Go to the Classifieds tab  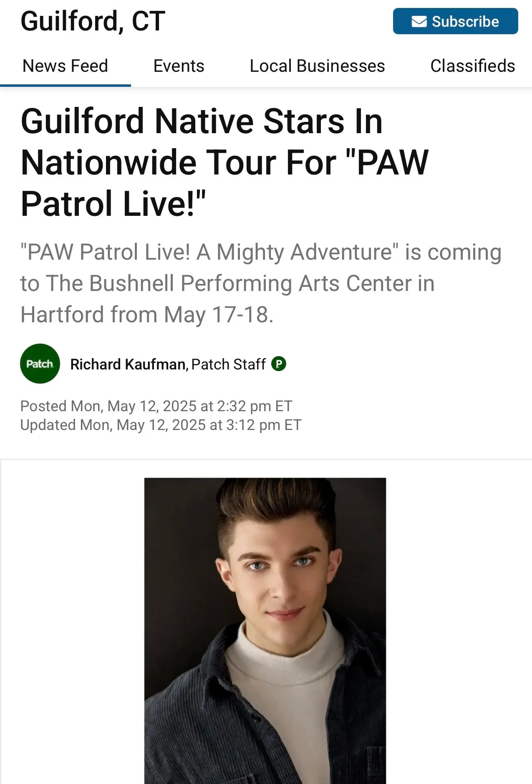click(473, 66)
